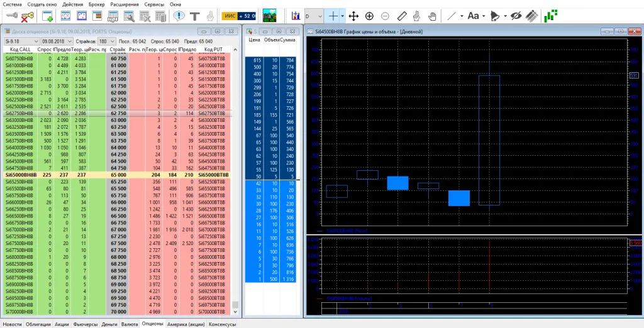Activate the hand pan tool
The image size is (644, 328).
[x=433, y=16]
